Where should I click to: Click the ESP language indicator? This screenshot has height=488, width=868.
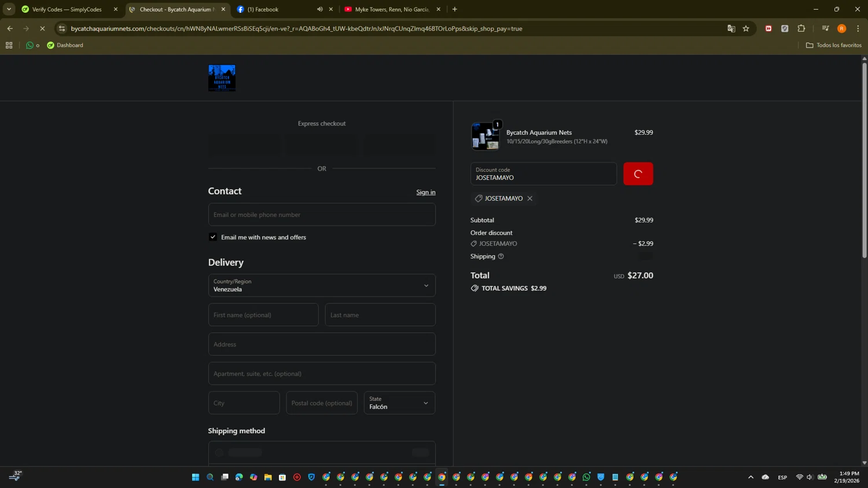click(x=782, y=478)
